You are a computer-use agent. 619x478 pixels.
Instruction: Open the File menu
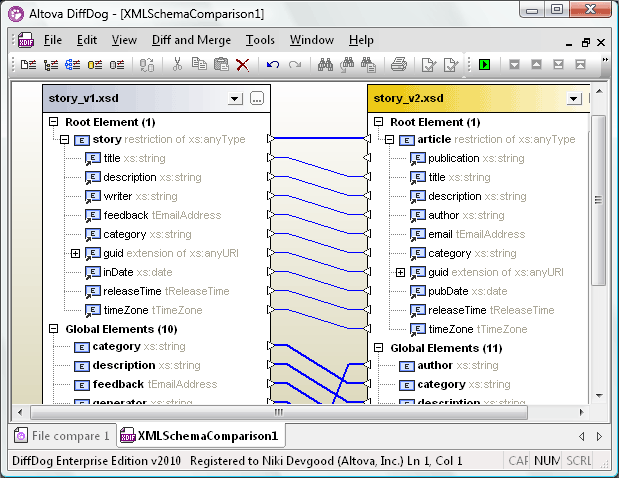pos(53,40)
